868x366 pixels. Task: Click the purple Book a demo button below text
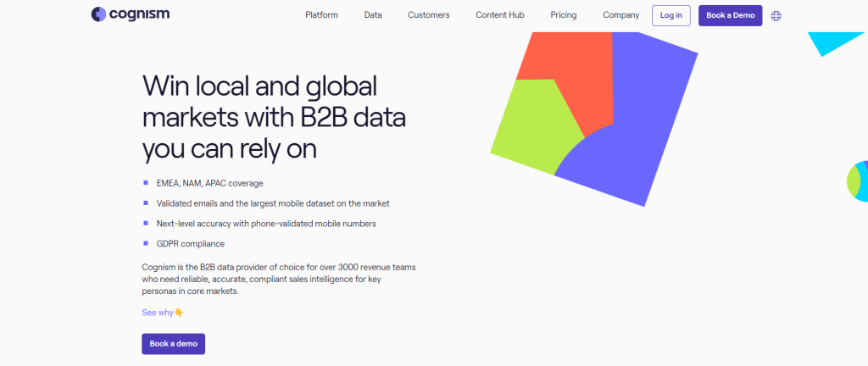pyautogui.click(x=173, y=344)
